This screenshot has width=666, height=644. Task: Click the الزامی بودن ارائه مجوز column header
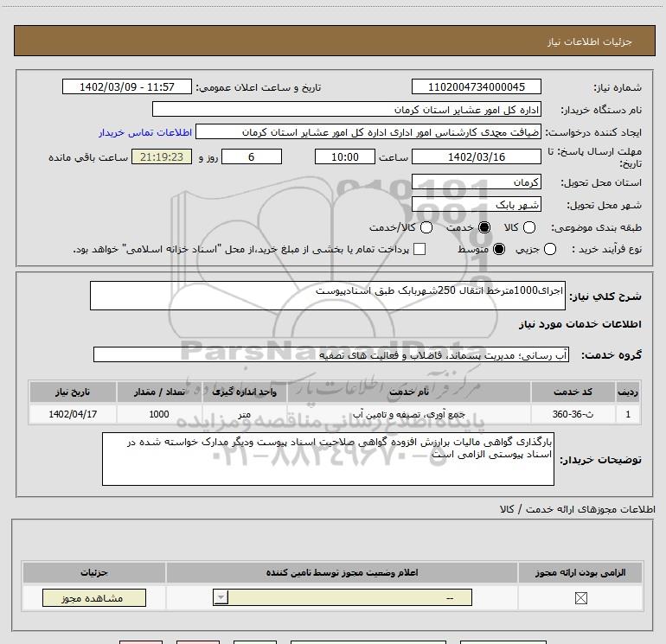580,572
